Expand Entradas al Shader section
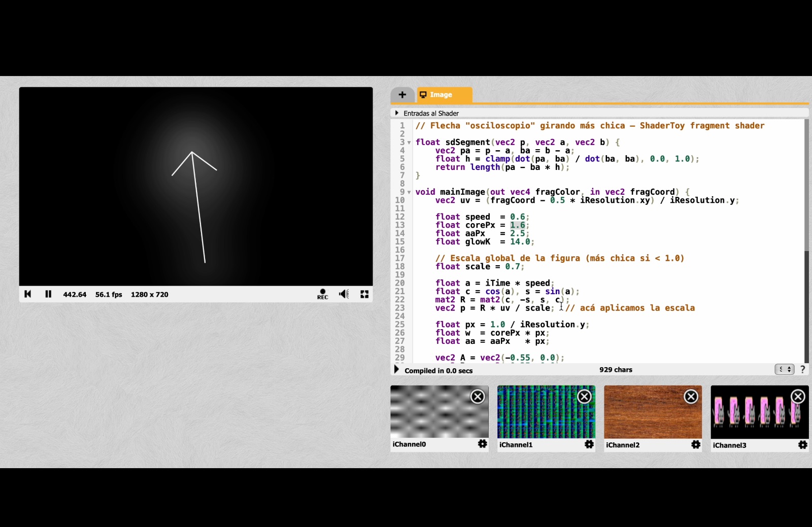 (397, 113)
